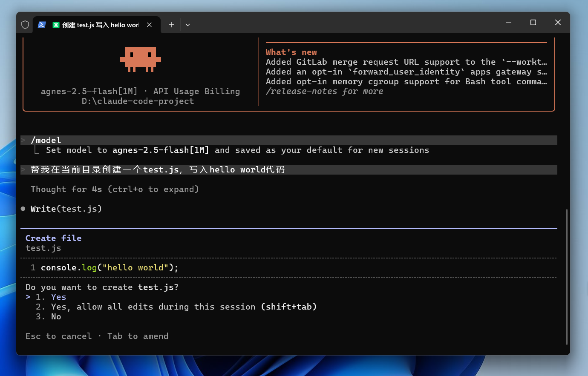Viewport: 588px width, 376px height.
Task: Choose option 3. No
Action: click(x=48, y=316)
